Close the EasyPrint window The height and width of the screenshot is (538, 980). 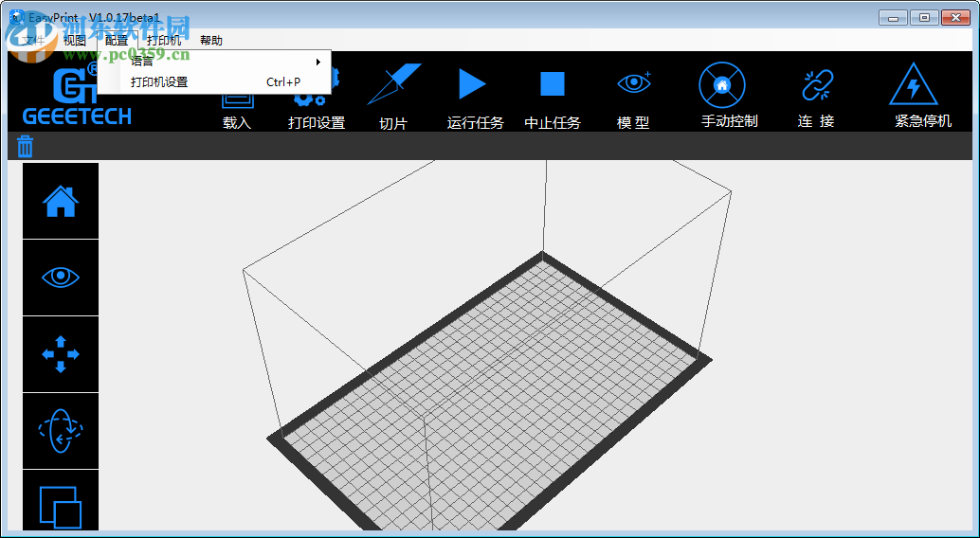tap(955, 18)
